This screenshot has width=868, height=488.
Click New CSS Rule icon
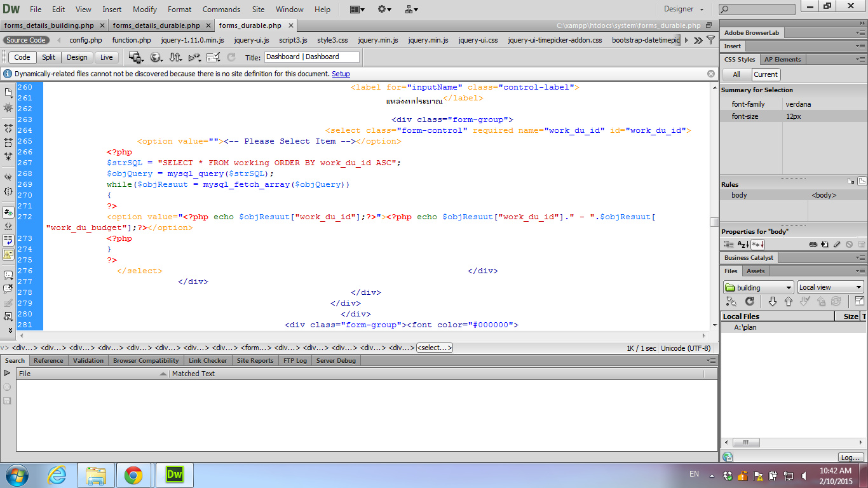point(825,244)
